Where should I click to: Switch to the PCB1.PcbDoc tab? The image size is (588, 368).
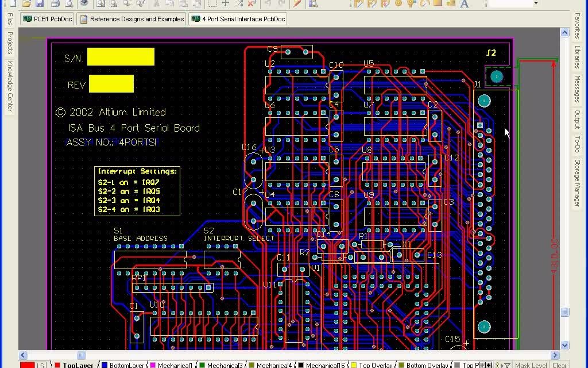(48, 18)
